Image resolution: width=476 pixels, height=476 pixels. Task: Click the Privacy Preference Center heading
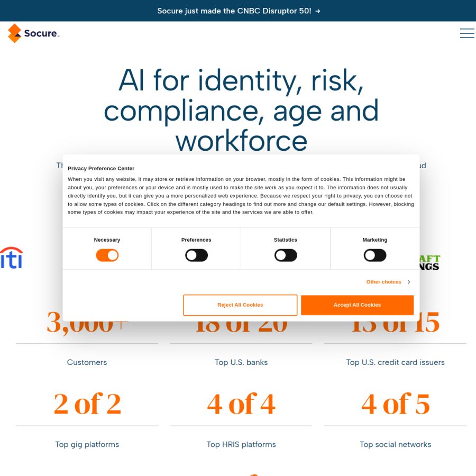point(101,169)
